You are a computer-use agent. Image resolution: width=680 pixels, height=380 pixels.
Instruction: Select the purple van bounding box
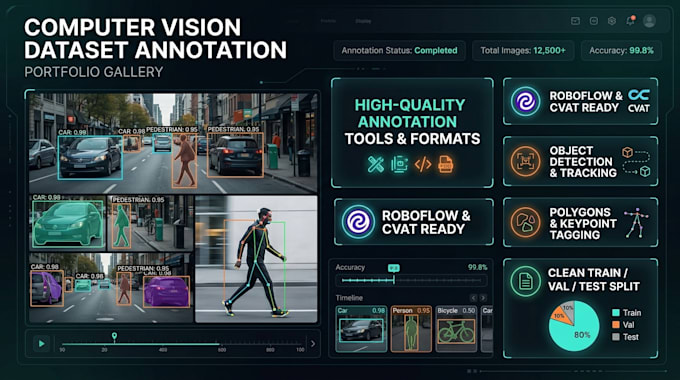(47, 288)
